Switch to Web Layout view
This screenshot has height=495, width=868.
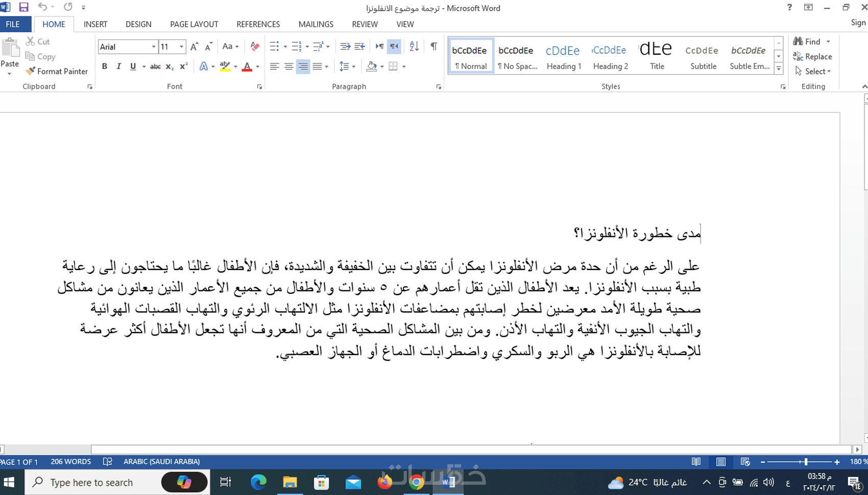[745, 462]
